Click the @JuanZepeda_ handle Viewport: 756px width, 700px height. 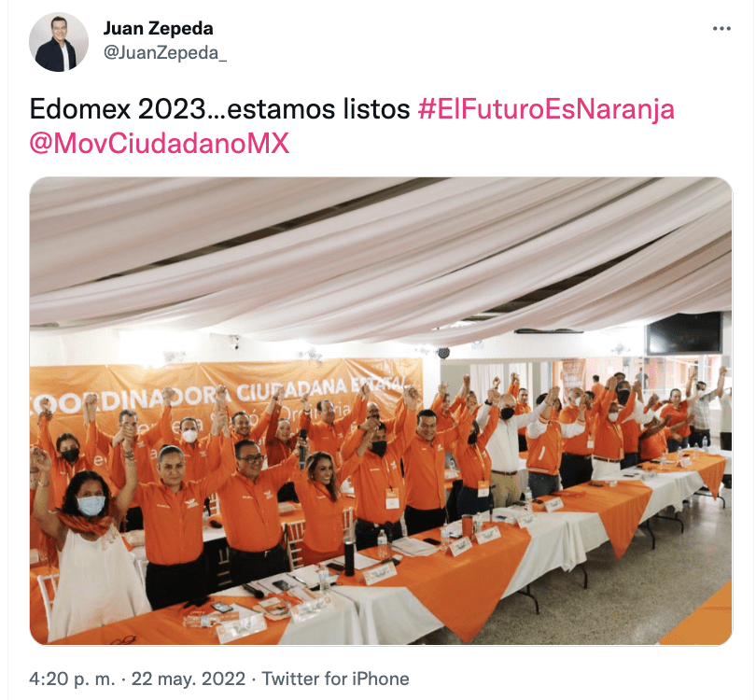165,52
